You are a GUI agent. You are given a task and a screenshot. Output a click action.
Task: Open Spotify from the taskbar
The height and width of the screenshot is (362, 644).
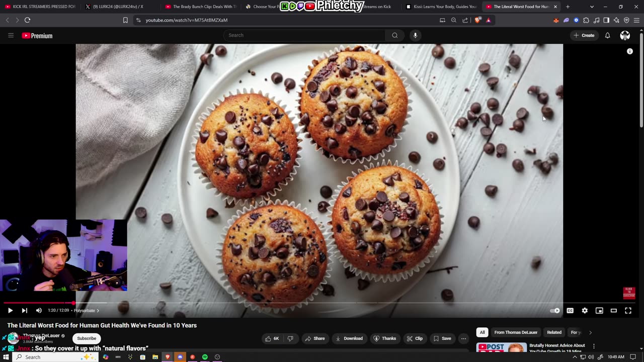point(205,357)
